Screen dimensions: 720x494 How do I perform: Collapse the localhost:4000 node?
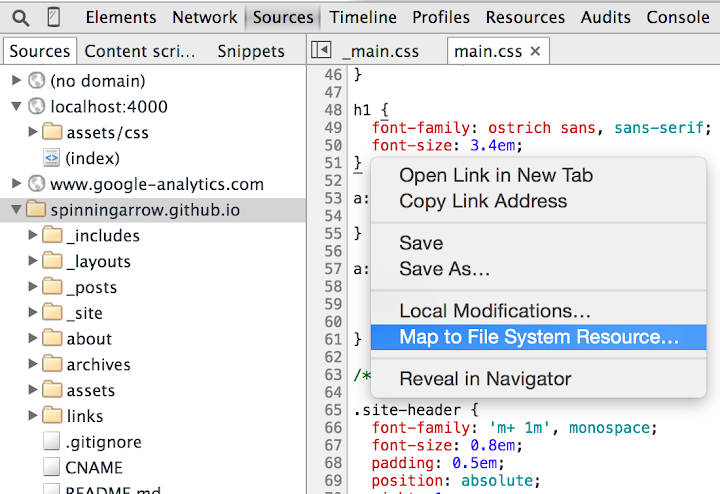pos(17,107)
